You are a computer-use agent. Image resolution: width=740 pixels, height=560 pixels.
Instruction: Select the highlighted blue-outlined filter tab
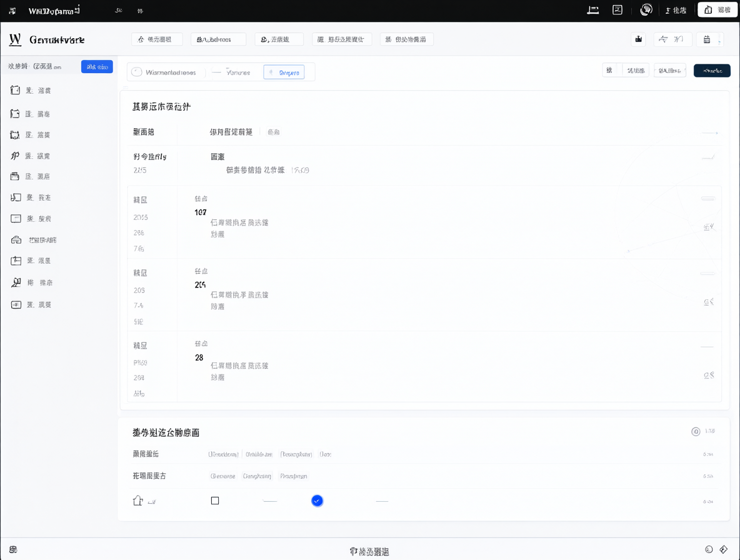284,72
